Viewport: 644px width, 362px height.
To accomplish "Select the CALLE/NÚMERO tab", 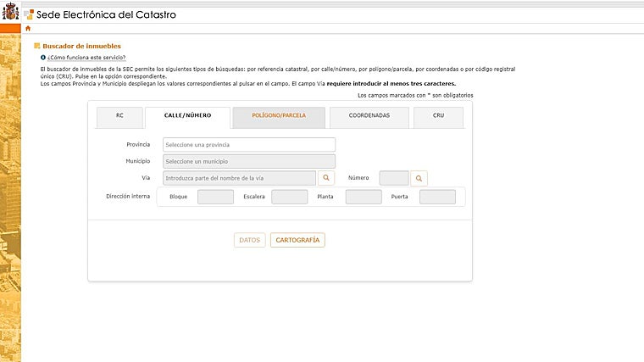I will [x=188, y=118].
